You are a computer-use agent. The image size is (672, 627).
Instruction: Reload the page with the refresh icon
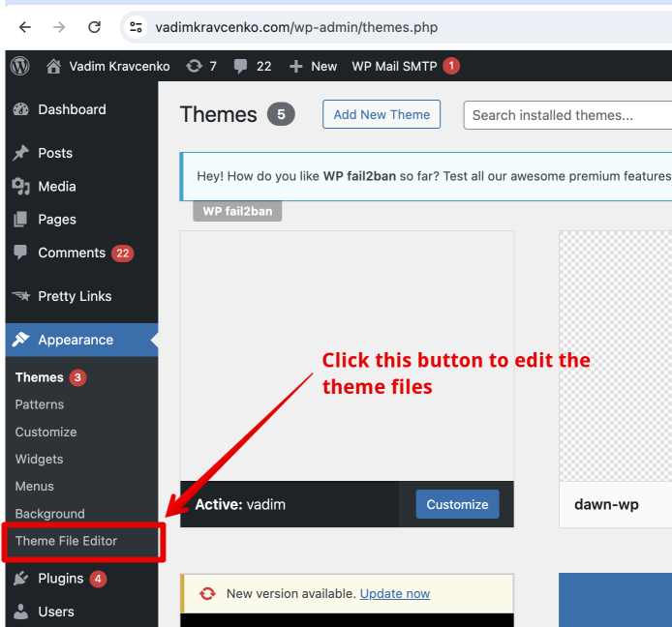[94, 27]
